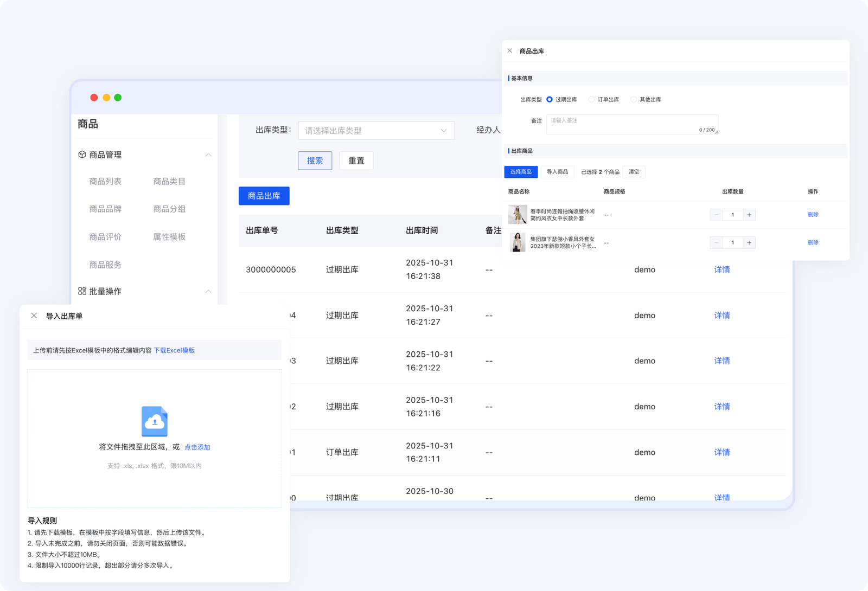Viewport: 868px width, 591px height.
Task: Click the 搜索 button
Action: tap(315, 160)
